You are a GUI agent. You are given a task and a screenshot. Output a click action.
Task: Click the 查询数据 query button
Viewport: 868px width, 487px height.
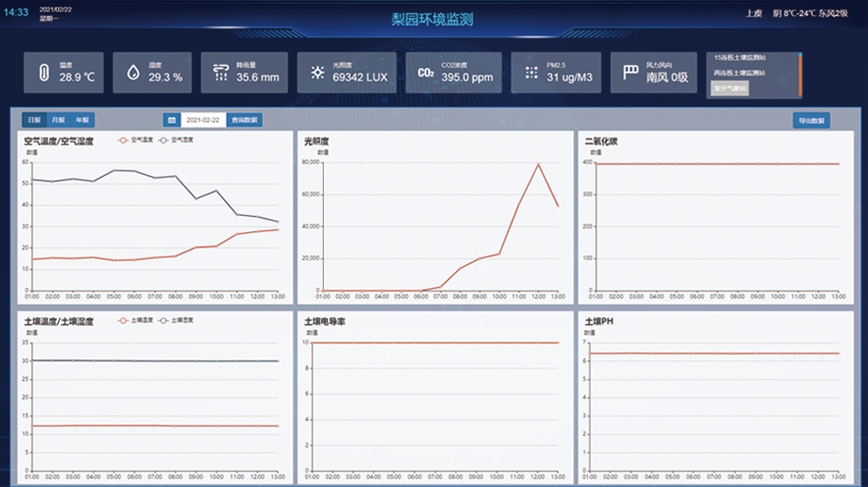(244, 120)
